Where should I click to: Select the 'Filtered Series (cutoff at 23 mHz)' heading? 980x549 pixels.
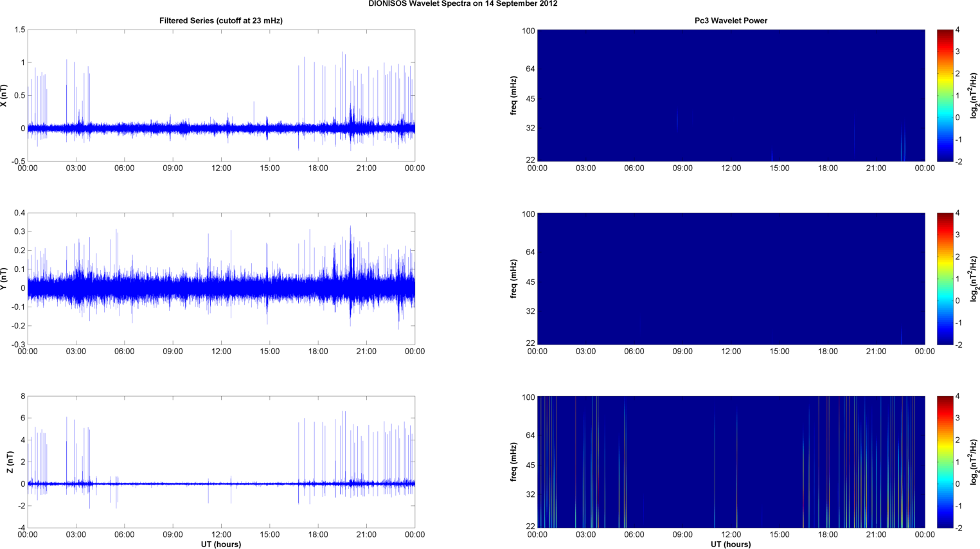tap(221, 21)
